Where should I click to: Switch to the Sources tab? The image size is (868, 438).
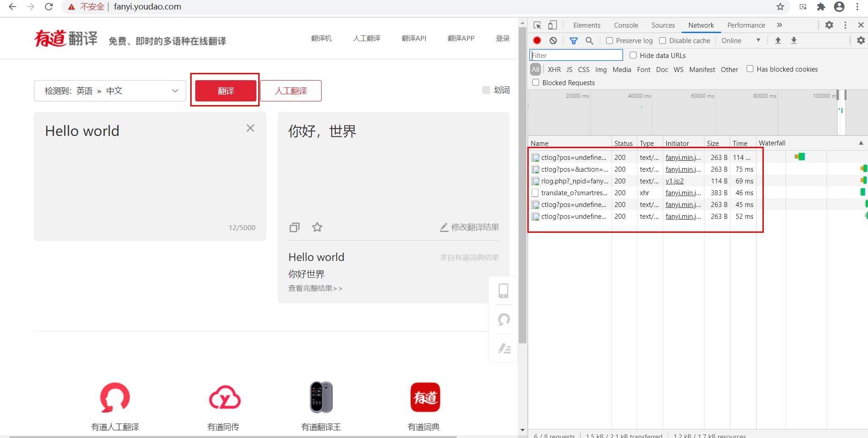pyautogui.click(x=663, y=25)
